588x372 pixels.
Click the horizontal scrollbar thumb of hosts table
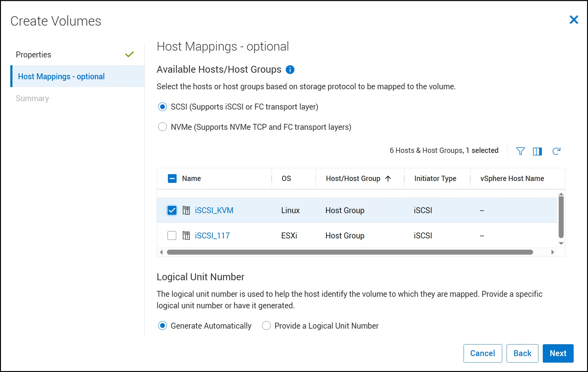click(x=350, y=252)
